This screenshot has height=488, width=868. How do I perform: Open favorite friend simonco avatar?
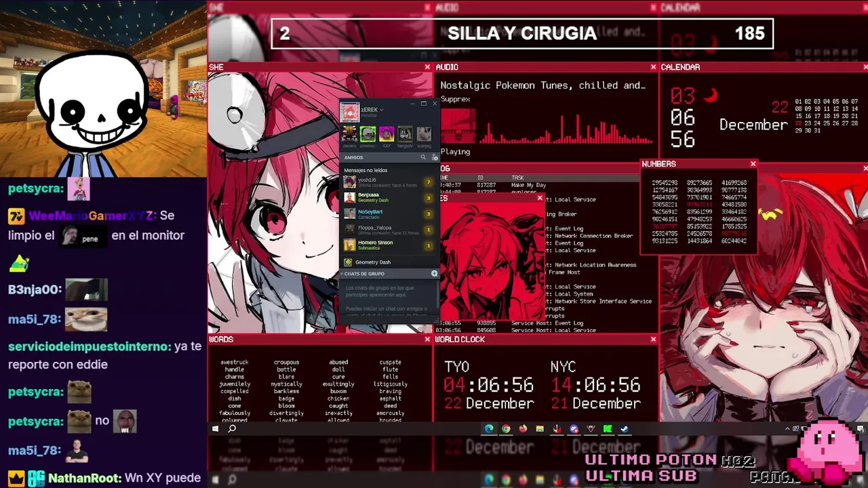pos(368,134)
